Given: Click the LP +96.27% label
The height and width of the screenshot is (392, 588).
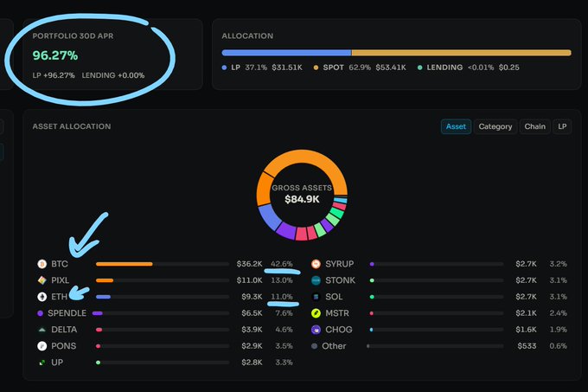Looking at the screenshot, I should tap(54, 75).
